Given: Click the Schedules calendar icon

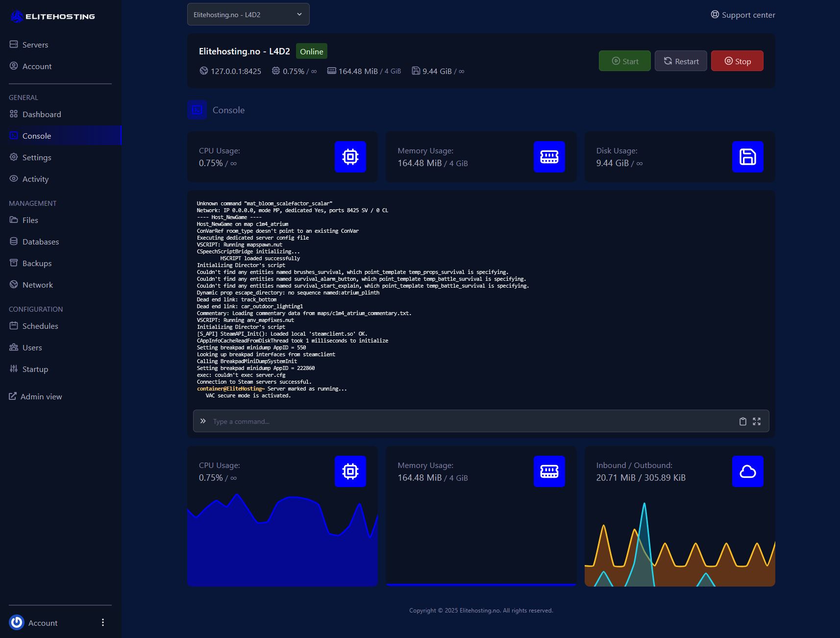Looking at the screenshot, I should point(14,325).
